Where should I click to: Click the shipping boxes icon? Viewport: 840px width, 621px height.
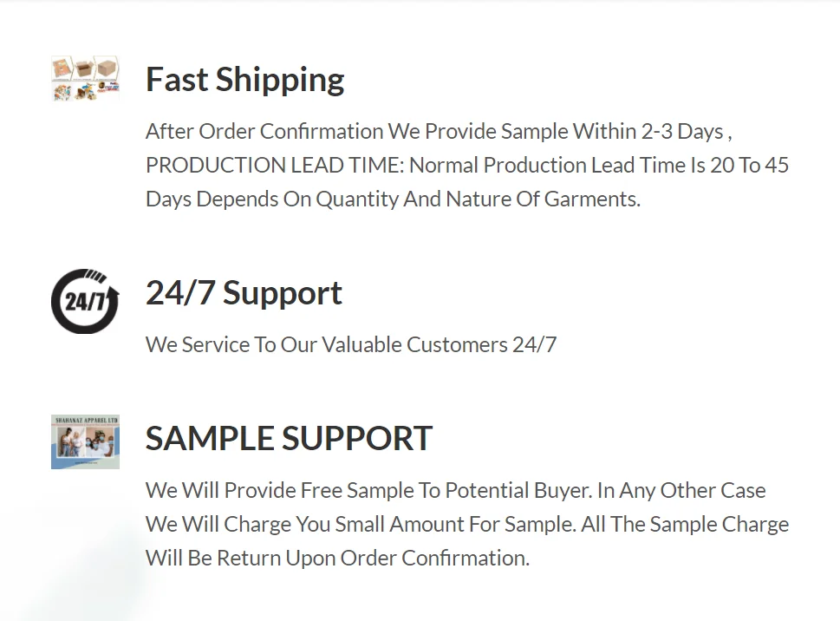point(85,78)
